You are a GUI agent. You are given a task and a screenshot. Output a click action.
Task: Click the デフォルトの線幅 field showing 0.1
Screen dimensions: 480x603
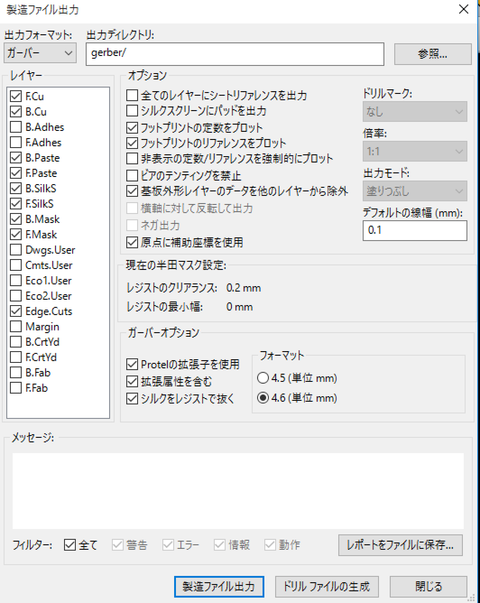[x=415, y=230]
